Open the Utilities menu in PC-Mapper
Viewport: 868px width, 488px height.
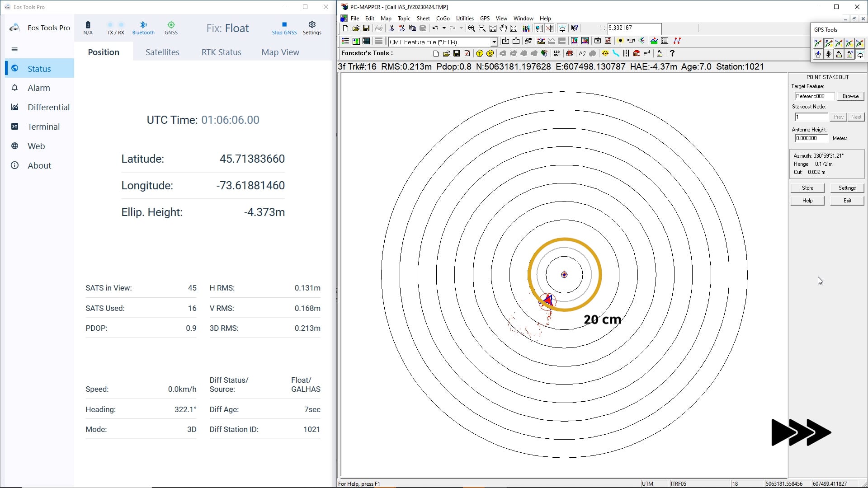pos(464,18)
